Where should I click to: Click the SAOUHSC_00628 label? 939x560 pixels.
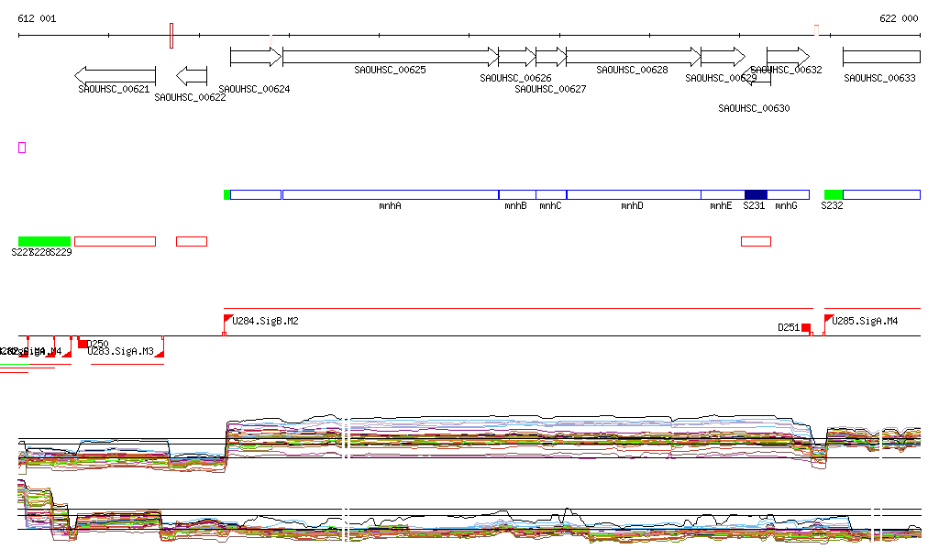point(632,70)
